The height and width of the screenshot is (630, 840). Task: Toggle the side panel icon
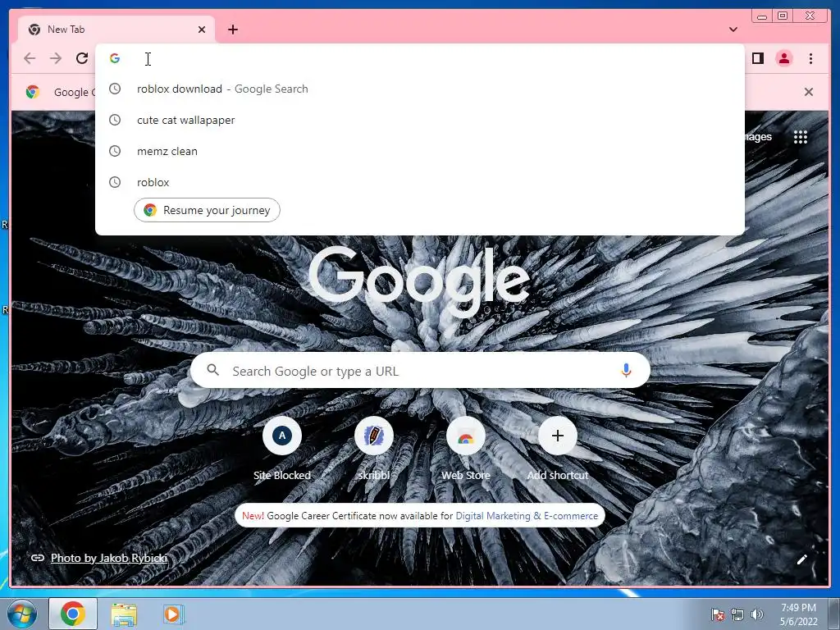coord(757,58)
